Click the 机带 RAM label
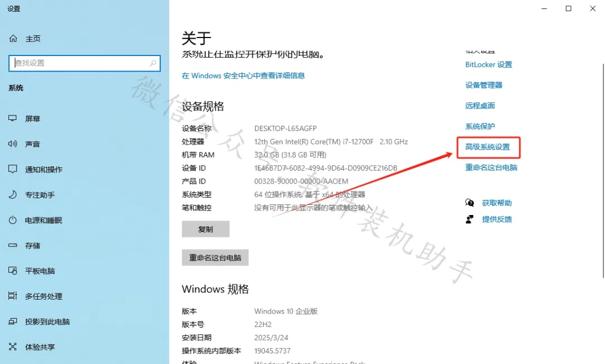Viewport: 605px width, 364px height. (x=198, y=155)
